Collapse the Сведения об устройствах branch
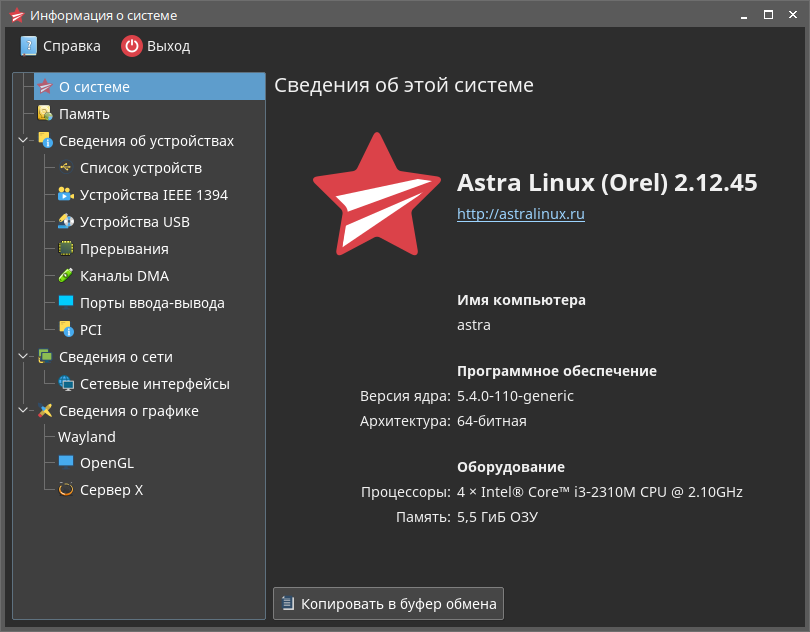Viewport: 810px width, 632px height. [23, 140]
